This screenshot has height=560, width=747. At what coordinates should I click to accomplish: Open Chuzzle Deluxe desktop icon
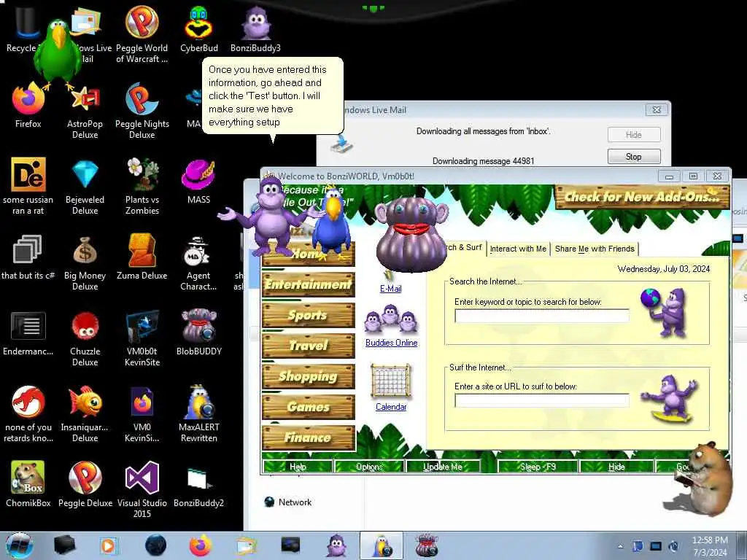85,337
